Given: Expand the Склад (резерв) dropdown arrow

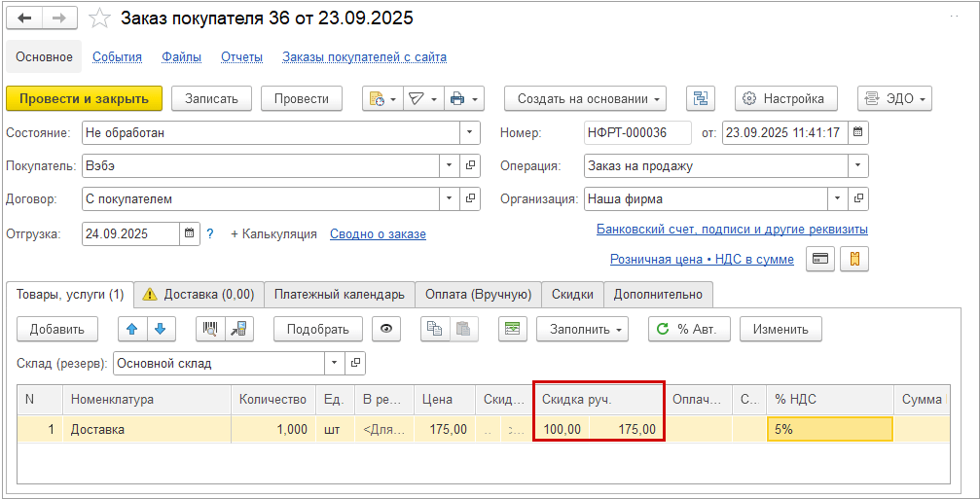Looking at the screenshot, I should click(335, 363).
